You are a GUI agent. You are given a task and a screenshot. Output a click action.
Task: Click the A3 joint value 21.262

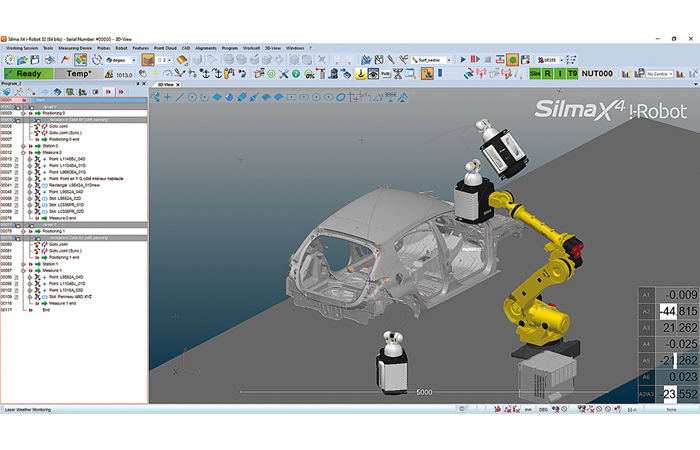[x=678, y=328]
